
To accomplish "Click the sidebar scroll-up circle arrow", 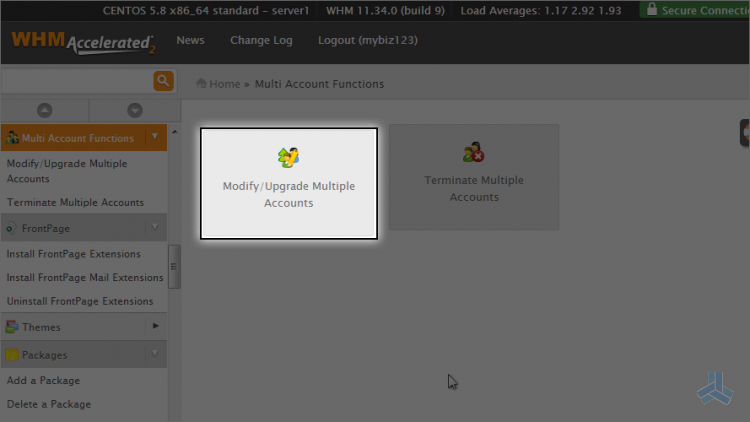I will (44, 111).
